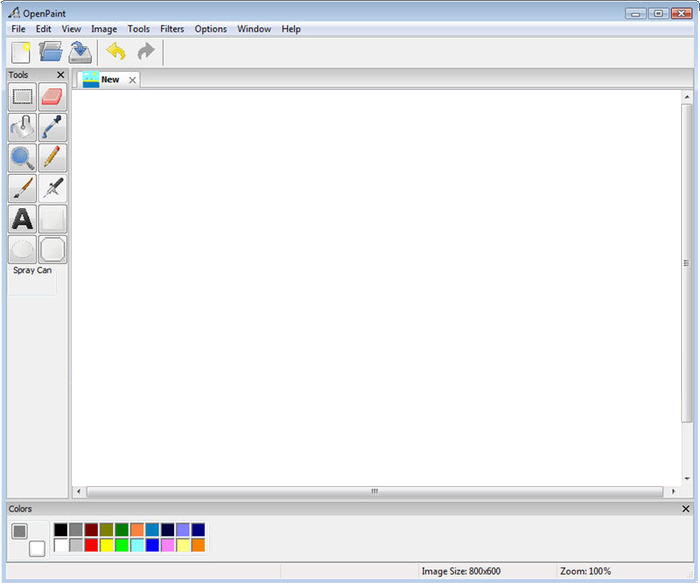Select the Pencil tool
This screenshot has width=700, height=585.
click(x=53, y=158)
